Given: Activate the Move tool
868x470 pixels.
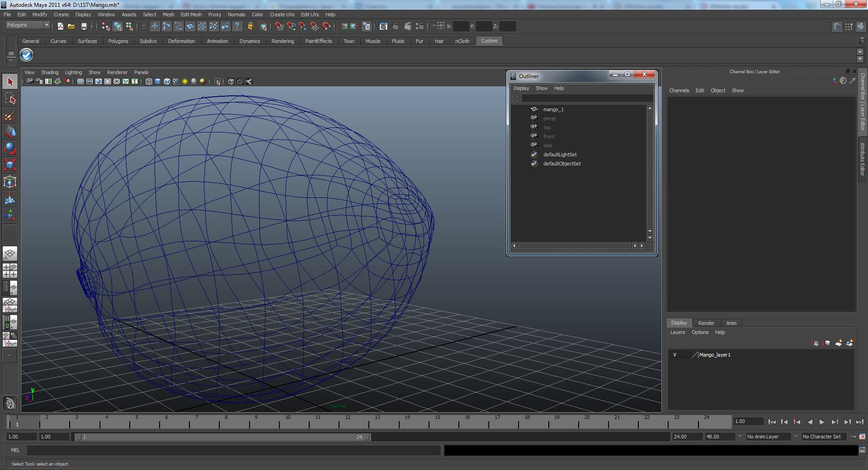Looking at the screenshot, I should 10,132.
